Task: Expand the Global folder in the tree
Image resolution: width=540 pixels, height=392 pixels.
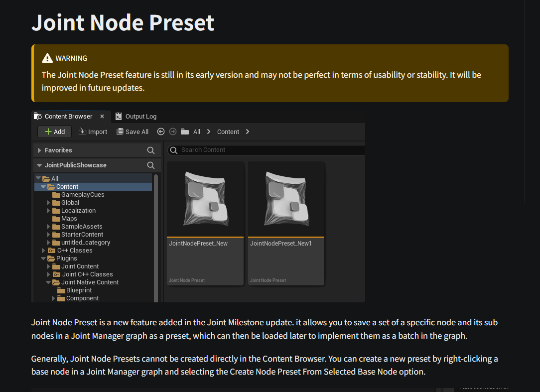Action: (x=48, y=203)
